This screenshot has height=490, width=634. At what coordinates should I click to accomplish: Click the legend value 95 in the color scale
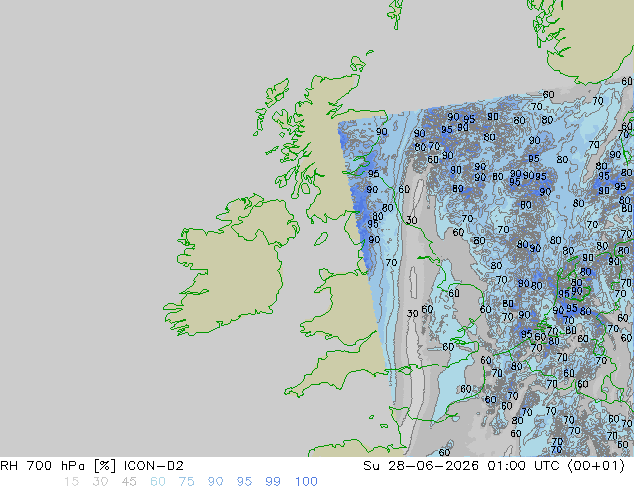tap(244, 482)
